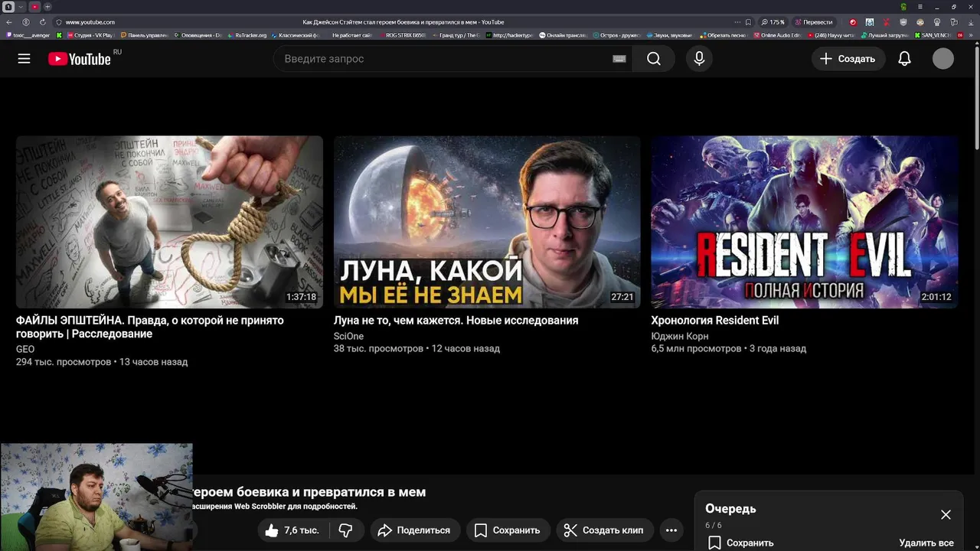Save the queue via Сохранить in queue panel
Screen dimensions: 980x551
point(740,543)
